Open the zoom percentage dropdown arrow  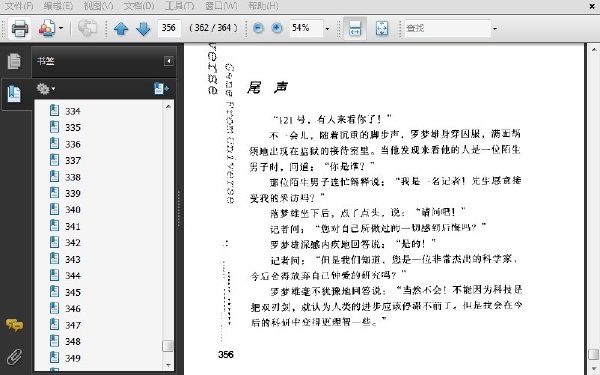(x=327, y=28)
